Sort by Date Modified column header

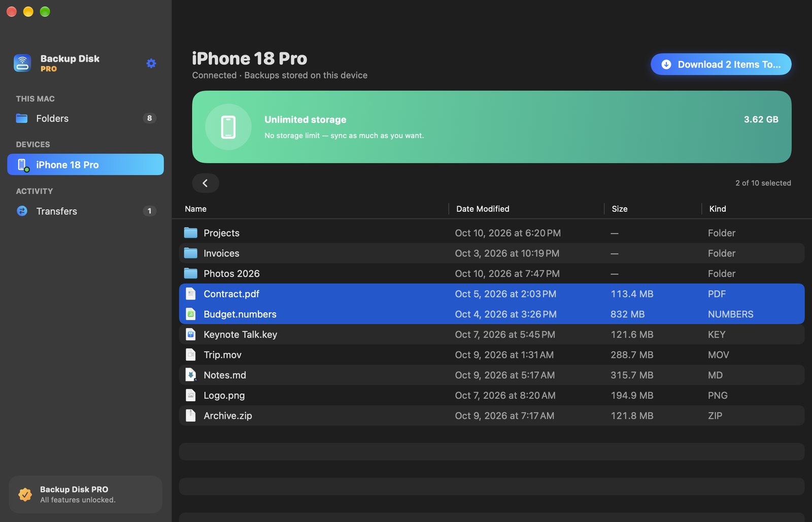[483, 209]
